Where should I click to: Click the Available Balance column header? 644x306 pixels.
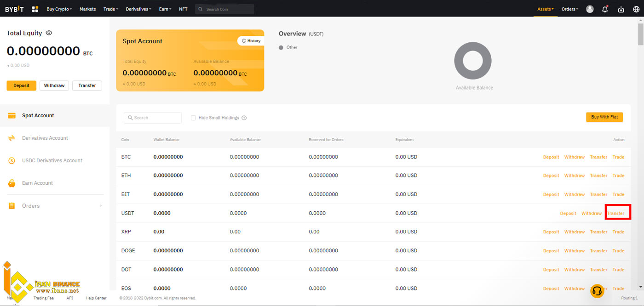click(x=245, y=140)
